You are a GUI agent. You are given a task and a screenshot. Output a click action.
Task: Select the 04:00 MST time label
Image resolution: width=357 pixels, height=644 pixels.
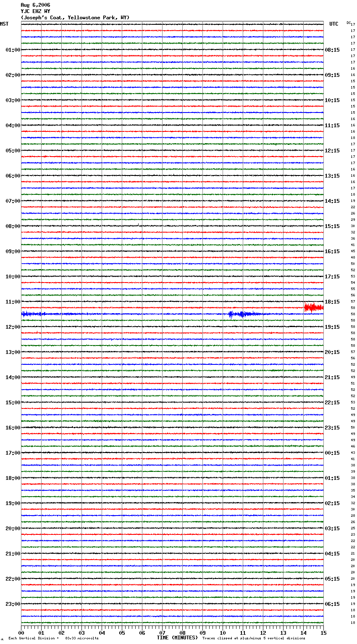click(x=13, y=126)
